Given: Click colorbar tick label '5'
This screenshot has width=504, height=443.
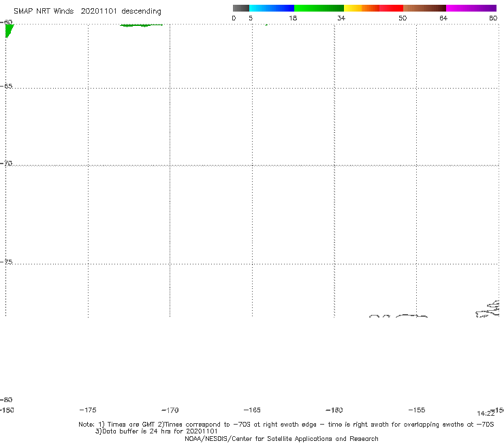Looking at the screenshot, I should click(x=251, y=18).
